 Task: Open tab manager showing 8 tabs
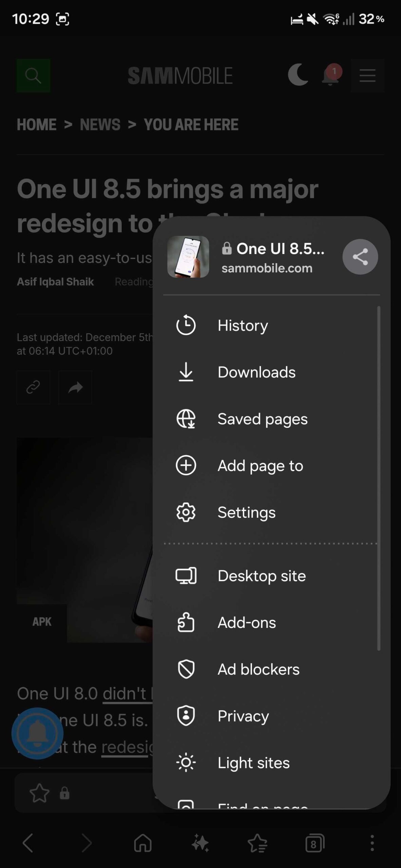[315, 843]
